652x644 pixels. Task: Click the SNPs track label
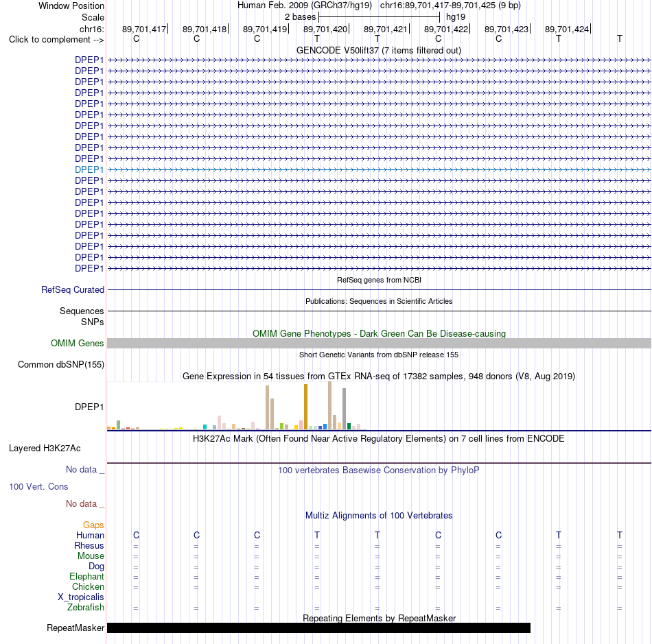(93, 322)
